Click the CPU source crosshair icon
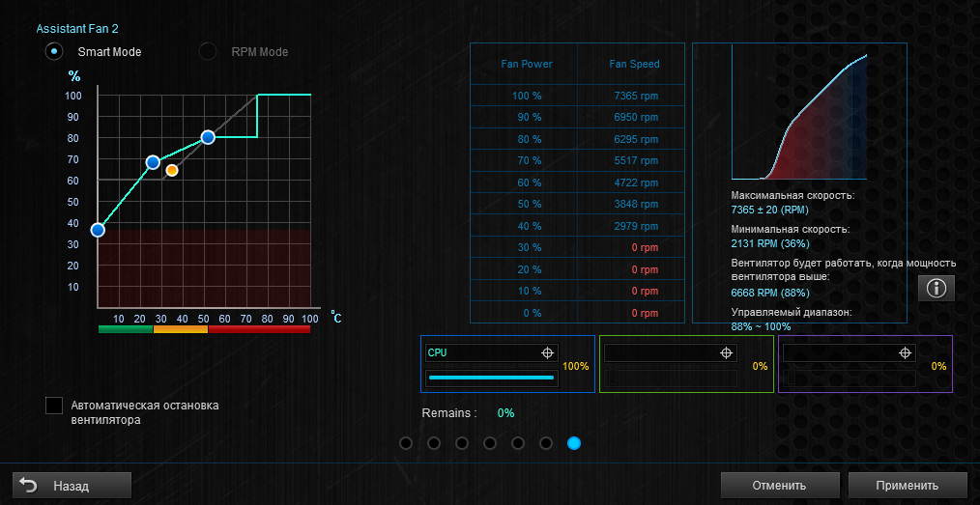The width and height of the screenshot is (980, 505). tap(547, 352)
